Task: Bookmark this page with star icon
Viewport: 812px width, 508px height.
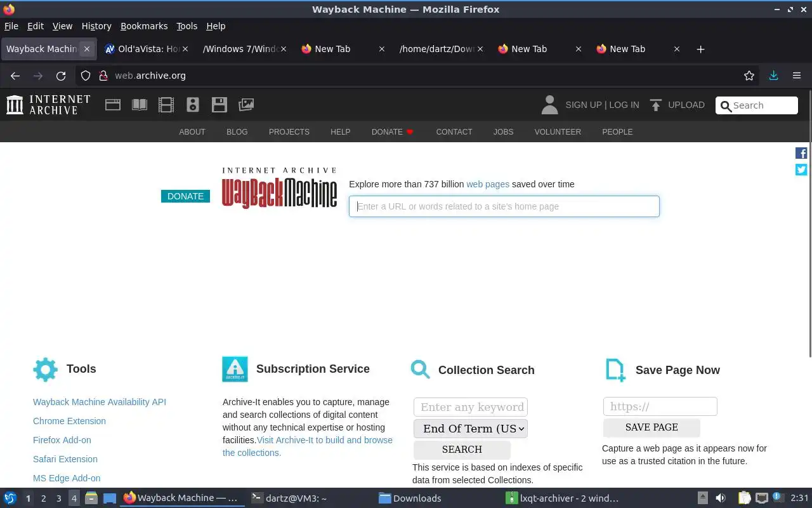Action: tap(749, 76)
